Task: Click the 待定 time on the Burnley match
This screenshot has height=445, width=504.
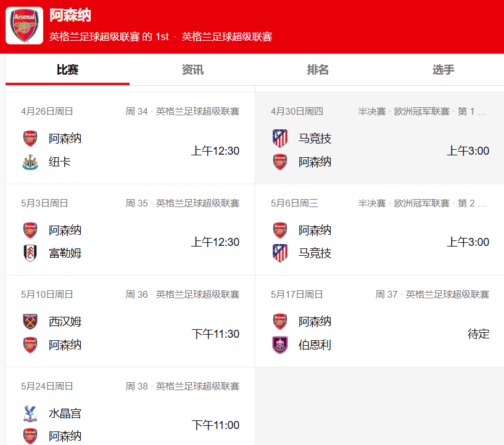Action: click(x=478, y=334)
